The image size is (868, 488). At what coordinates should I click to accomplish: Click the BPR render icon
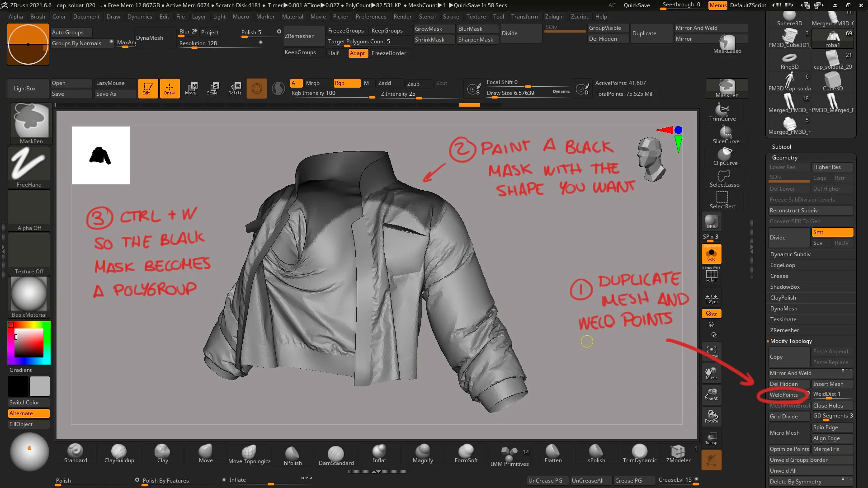click(x=711, y=221)
